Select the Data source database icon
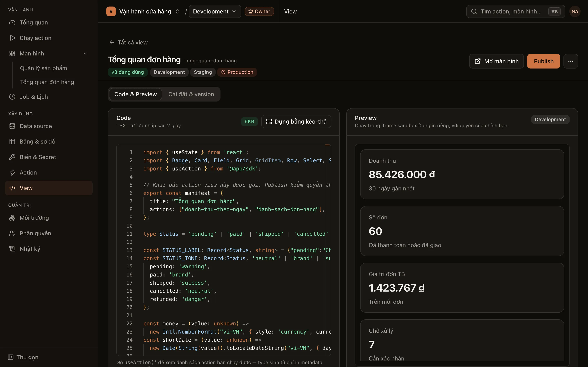Viewport: 588px width, 367px height. pyautogui.click(x=12, y=126)
